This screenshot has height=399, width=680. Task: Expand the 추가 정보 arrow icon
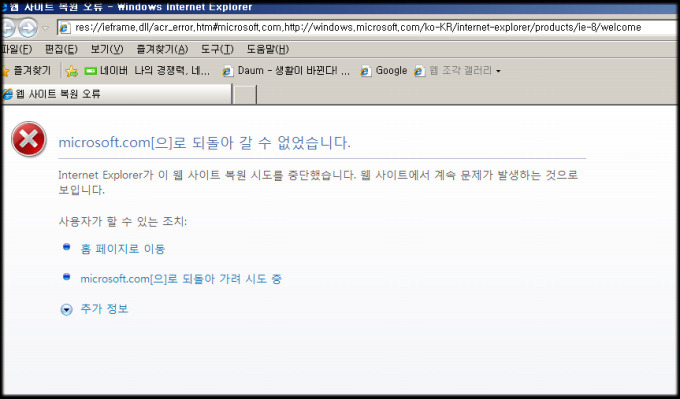point(66,309)
